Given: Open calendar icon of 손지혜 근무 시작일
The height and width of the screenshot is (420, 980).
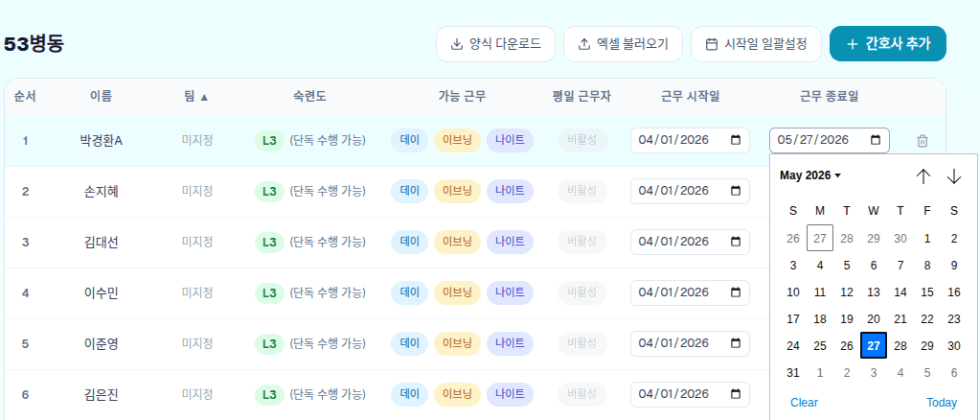Looking at the screenshot, I should 736,190.
